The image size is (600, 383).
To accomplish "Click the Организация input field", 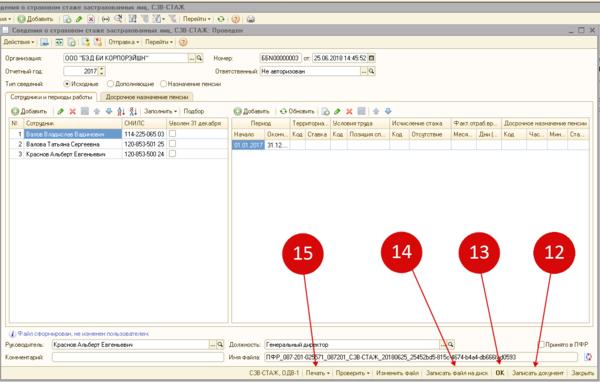I will click(126, 58).
